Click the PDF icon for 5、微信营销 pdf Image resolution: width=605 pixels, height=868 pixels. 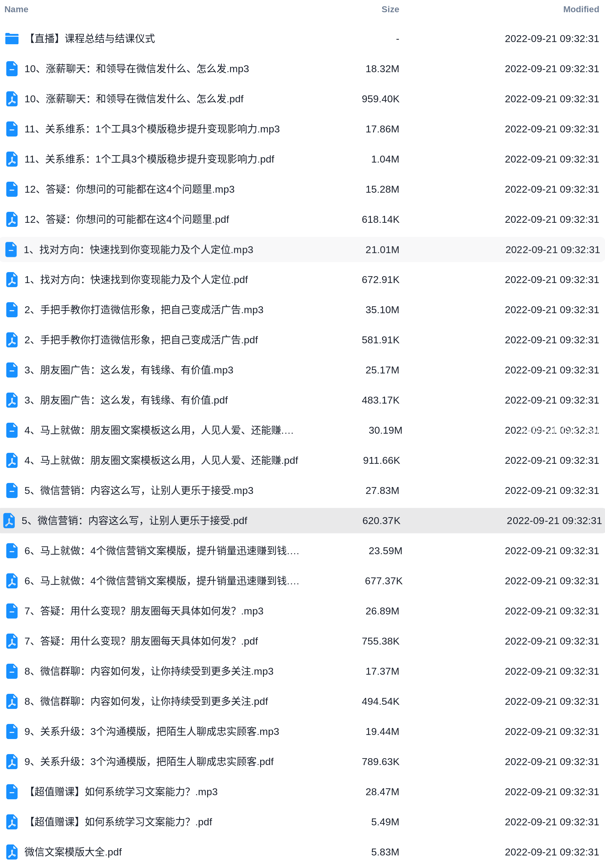click(x=9, y=521)
